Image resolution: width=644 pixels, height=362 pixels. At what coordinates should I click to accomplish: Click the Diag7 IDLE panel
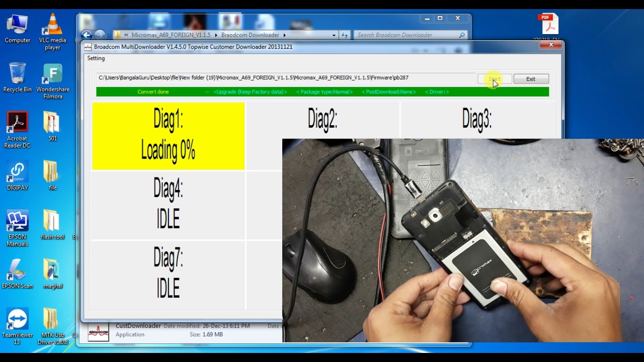[x=169, y=275]
